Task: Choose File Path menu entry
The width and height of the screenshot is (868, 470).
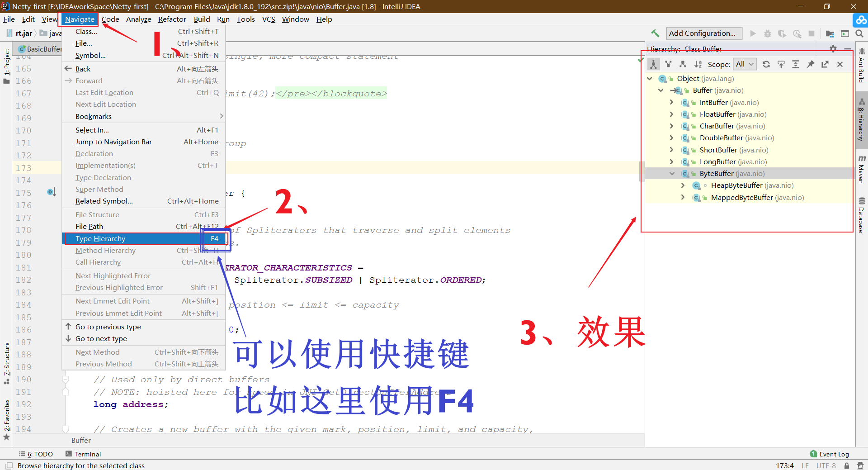Action: [144, 227]
